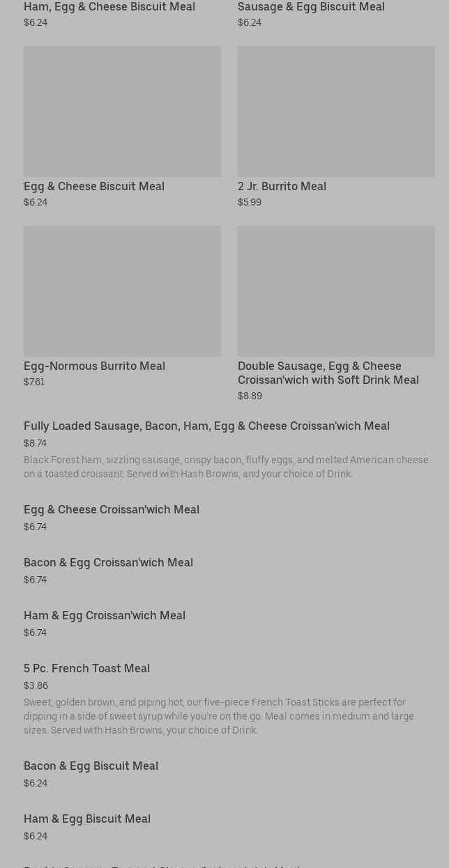Screen dimensions: 449x868
Task: Select the Ham & Egg Biscuit Meal item
Action: pos(87,819)
